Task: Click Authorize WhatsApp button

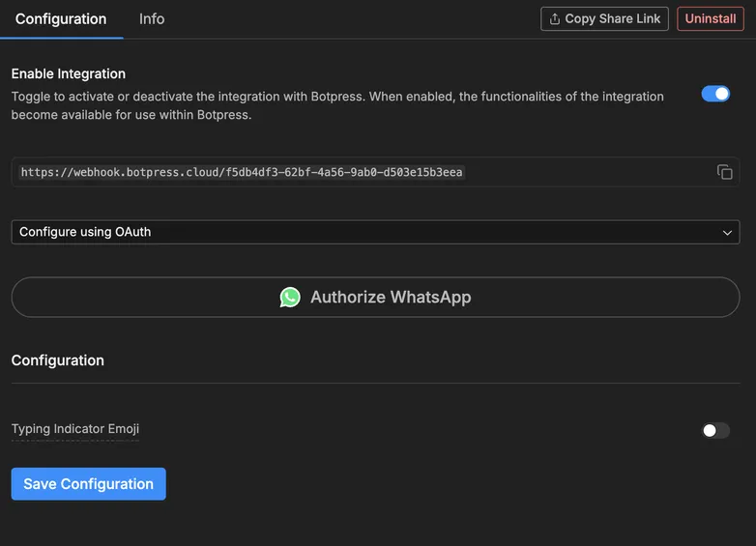Action: coord(375,297)
